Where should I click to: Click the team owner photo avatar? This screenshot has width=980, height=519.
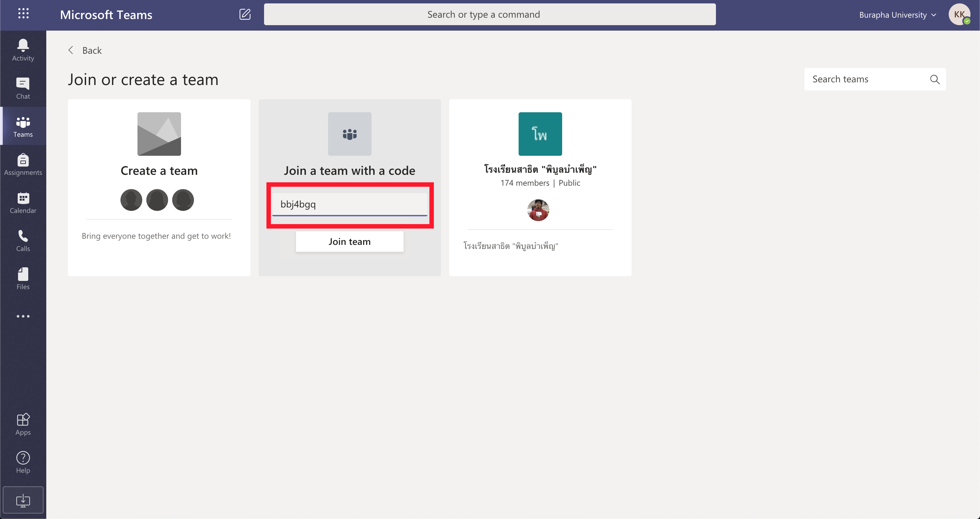[538, 210]
